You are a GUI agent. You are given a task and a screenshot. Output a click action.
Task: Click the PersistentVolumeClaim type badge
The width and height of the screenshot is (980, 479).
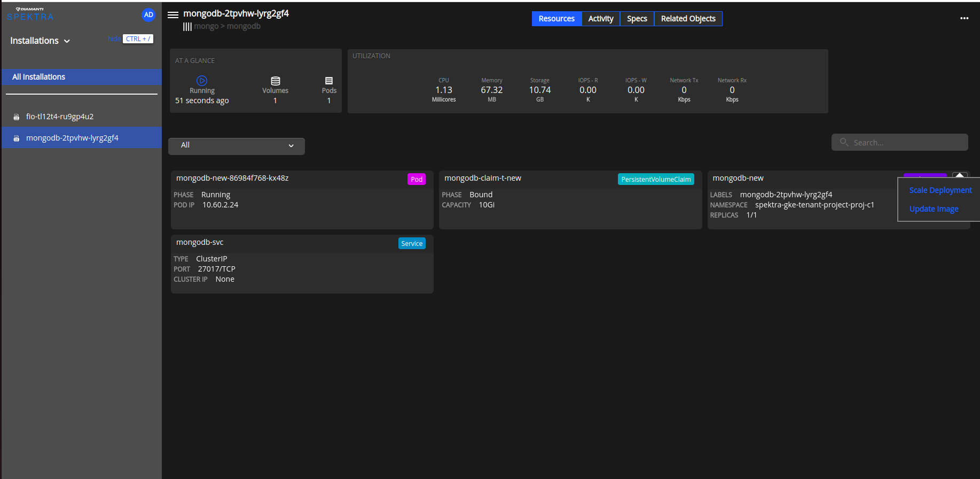656,179
